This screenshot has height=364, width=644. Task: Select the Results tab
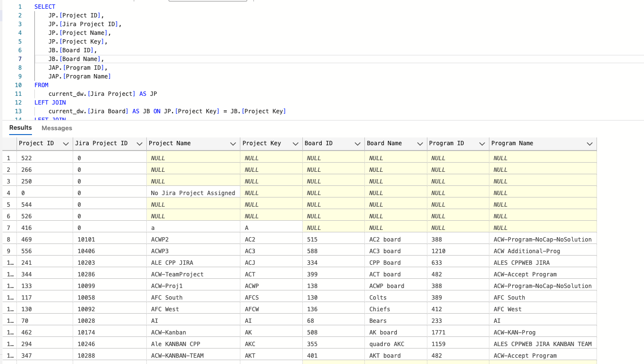coord(20,128)
